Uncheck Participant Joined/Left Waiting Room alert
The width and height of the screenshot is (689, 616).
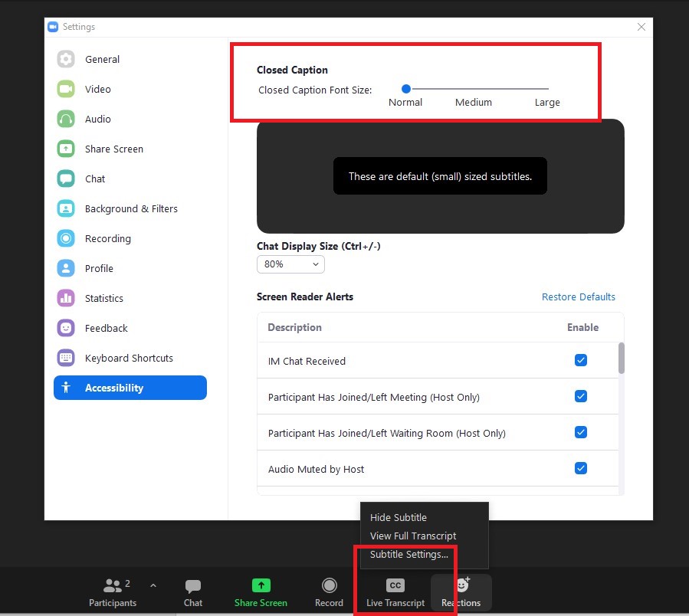(580, 432)
